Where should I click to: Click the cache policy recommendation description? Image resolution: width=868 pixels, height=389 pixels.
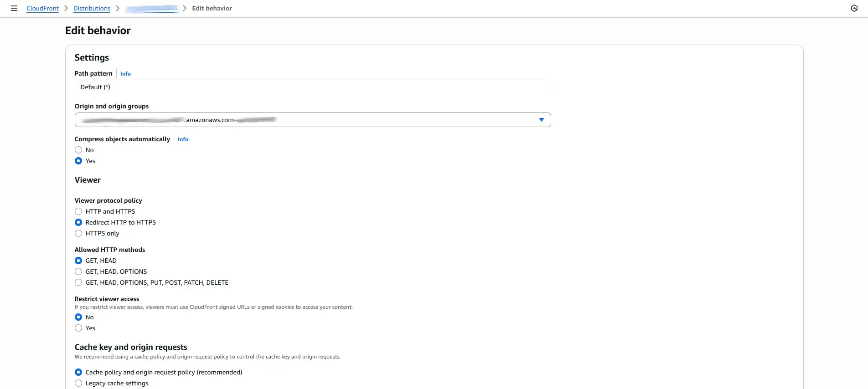(x=208, y=357)
